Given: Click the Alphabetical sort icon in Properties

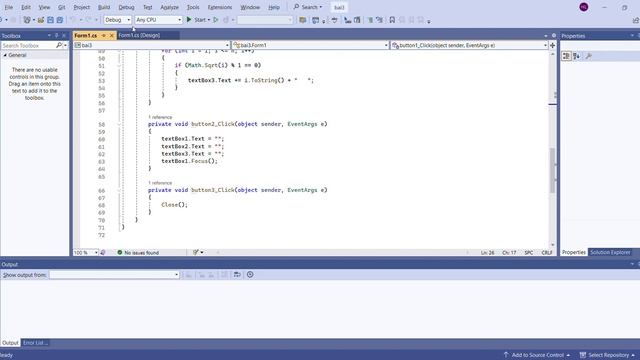Looking at the screenshot, I should tap(576, 56).
